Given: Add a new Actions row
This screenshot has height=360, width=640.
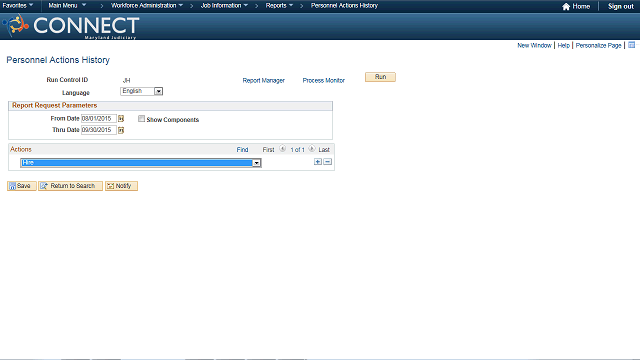Looking at the screenshot, I should click(x=318, y=162).
